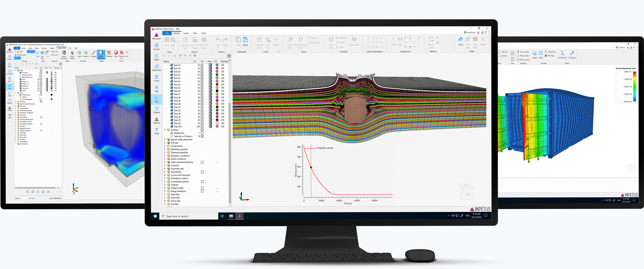Click Part 24 red color swatch

tap(217, 84)
